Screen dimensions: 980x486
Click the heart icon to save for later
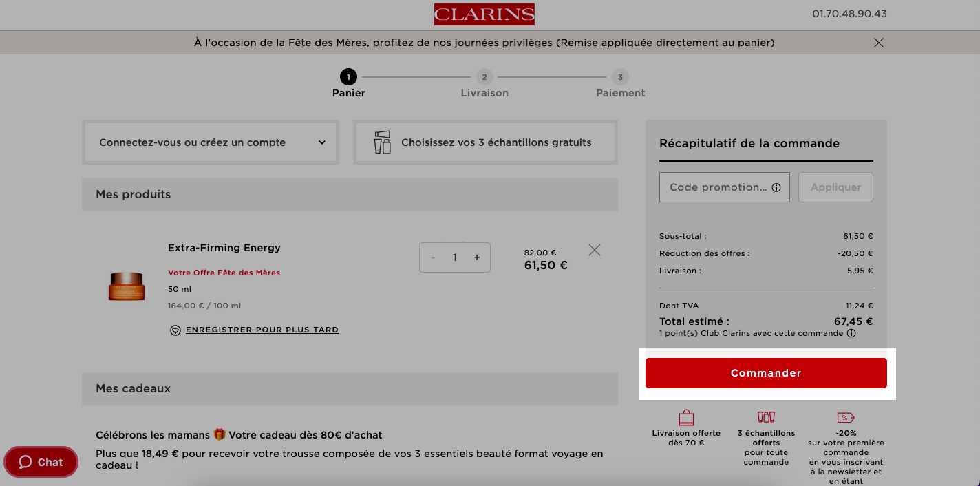(x=175, y=330)
